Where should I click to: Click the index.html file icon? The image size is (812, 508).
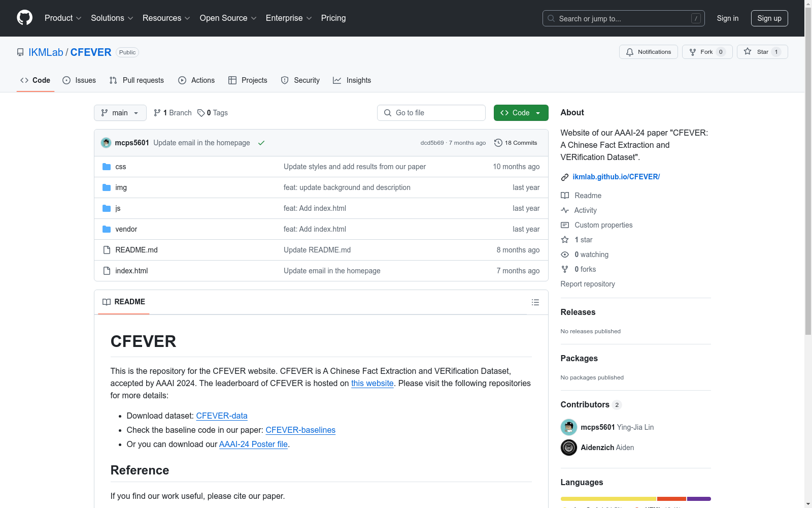107,271
